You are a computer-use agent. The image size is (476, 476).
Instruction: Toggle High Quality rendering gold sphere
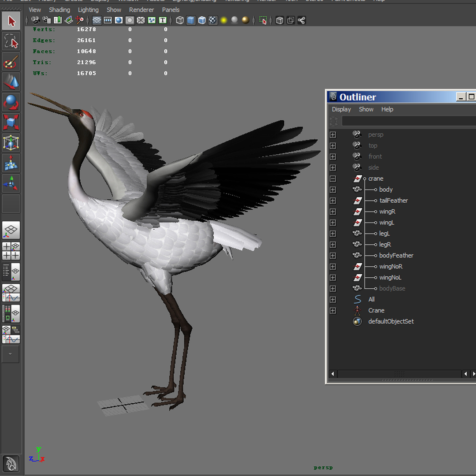click(245, 20)
